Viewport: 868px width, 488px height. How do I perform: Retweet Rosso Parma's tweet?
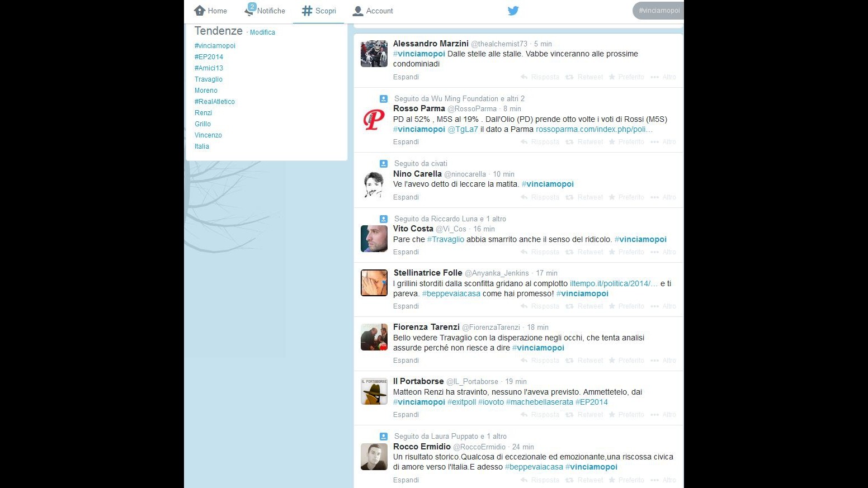click(584, 142)
